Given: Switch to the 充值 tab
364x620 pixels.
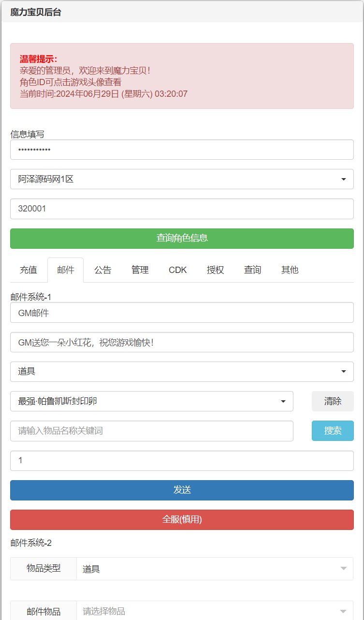Looking at the screenshot, I should 29,270.
